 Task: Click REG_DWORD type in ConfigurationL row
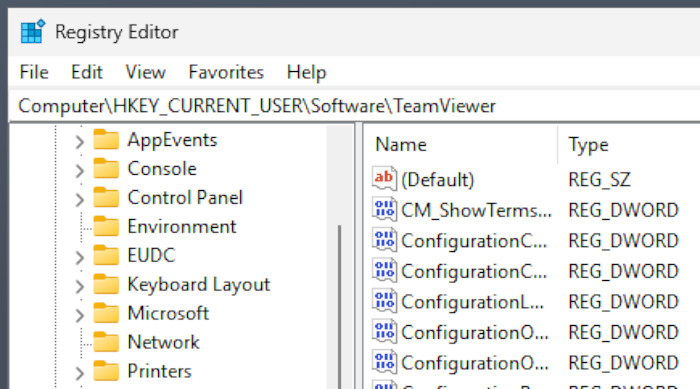point(623,302)
